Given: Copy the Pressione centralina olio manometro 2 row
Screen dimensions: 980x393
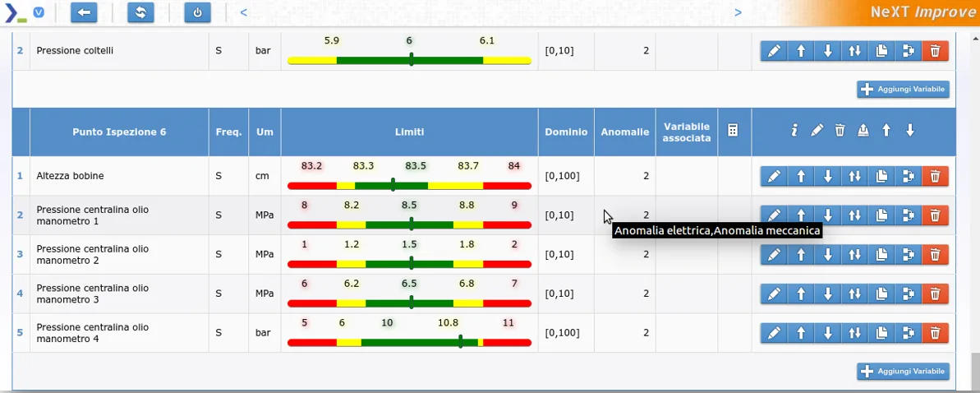Looking at the screenshot, I should (x=881, y=255).
